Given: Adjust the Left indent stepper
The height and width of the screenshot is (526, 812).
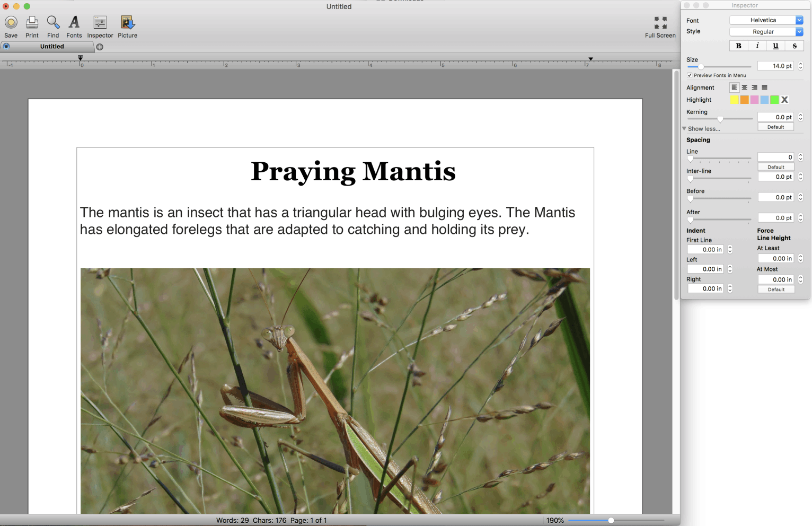Looking at the screenshot, I should 730,269.
